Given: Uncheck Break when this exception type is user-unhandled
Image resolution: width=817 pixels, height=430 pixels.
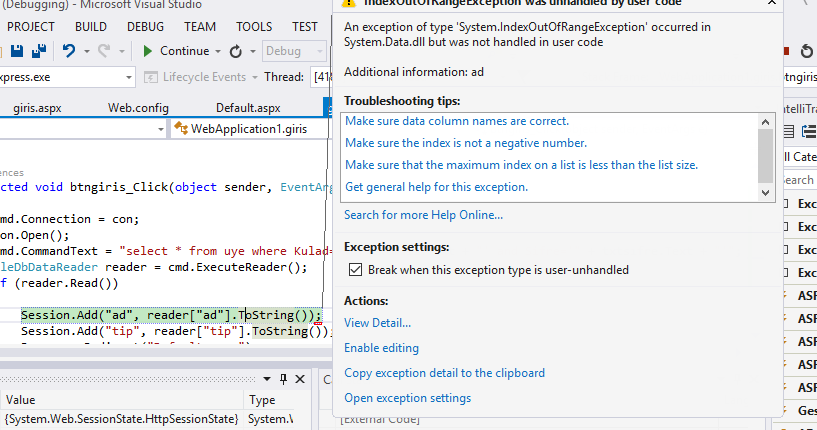Looking at the screenshot, I should point(355,269).
